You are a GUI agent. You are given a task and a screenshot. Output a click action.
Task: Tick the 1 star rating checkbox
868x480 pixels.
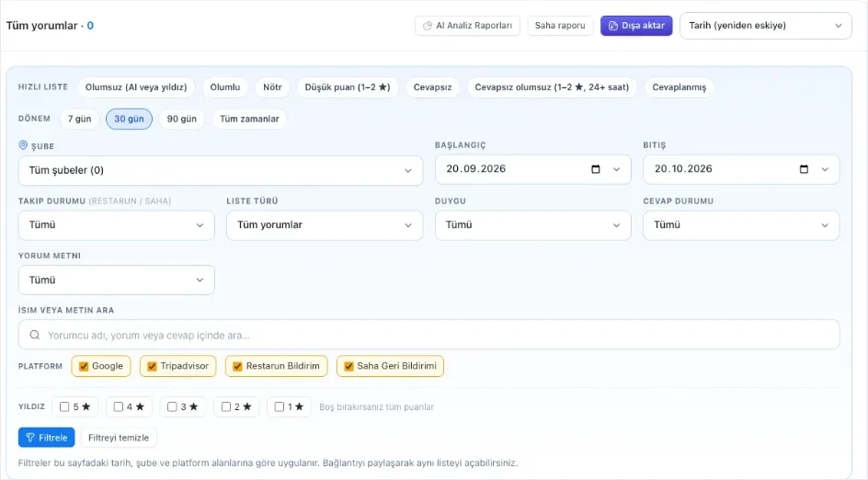pyautogui.click(x=280, y=407)
